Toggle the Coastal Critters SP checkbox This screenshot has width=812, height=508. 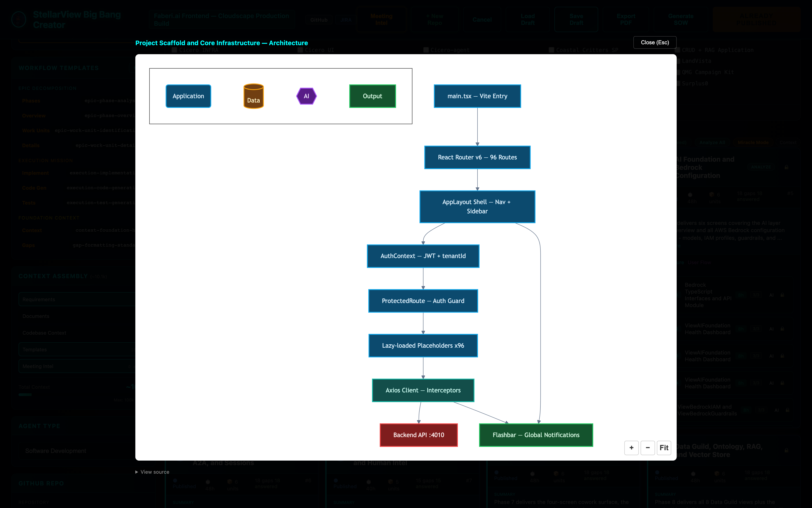(x=551, y=50)
